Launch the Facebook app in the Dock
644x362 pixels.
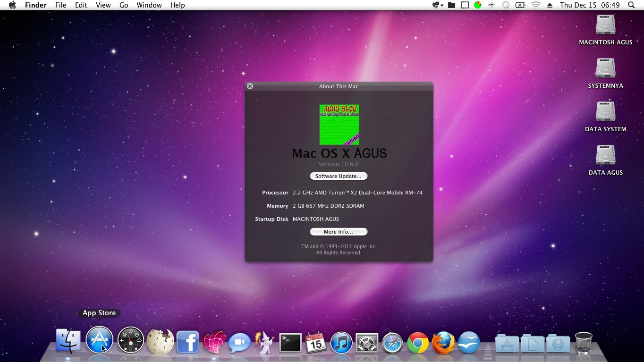[187, 342]
